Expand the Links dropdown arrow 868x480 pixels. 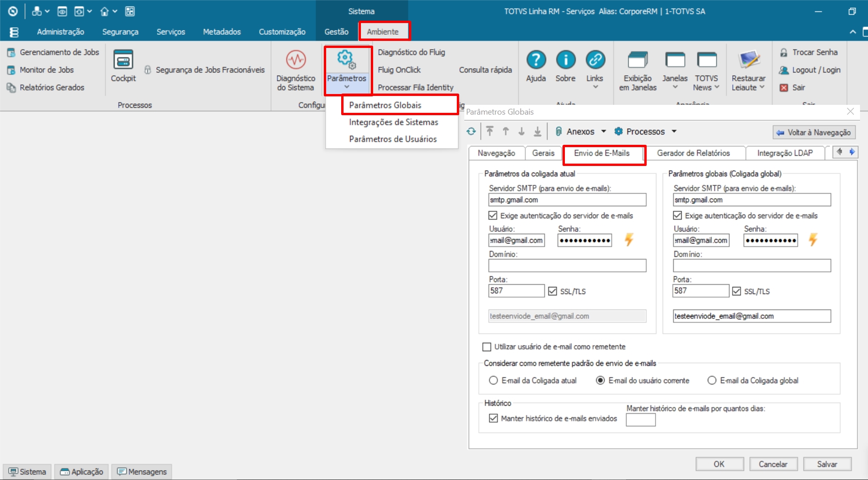(x=595, y=87)
